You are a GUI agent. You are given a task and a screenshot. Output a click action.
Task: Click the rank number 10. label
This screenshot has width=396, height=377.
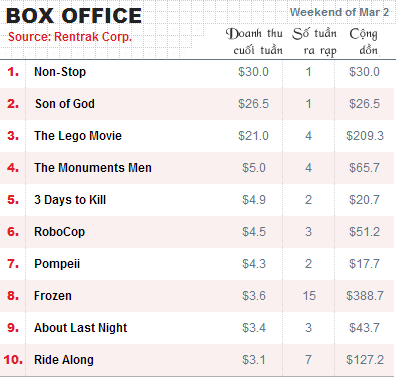click(13, 360)
